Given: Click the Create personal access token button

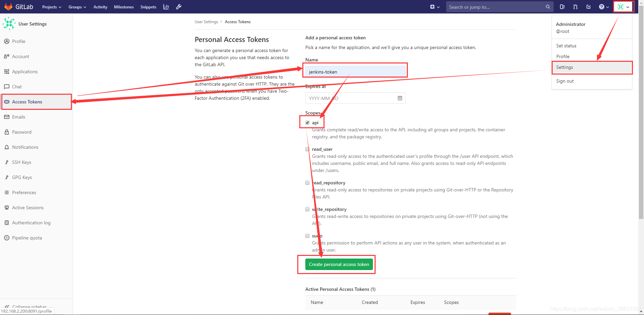Looking at the screenshot, I should click(x=339, y=264).
